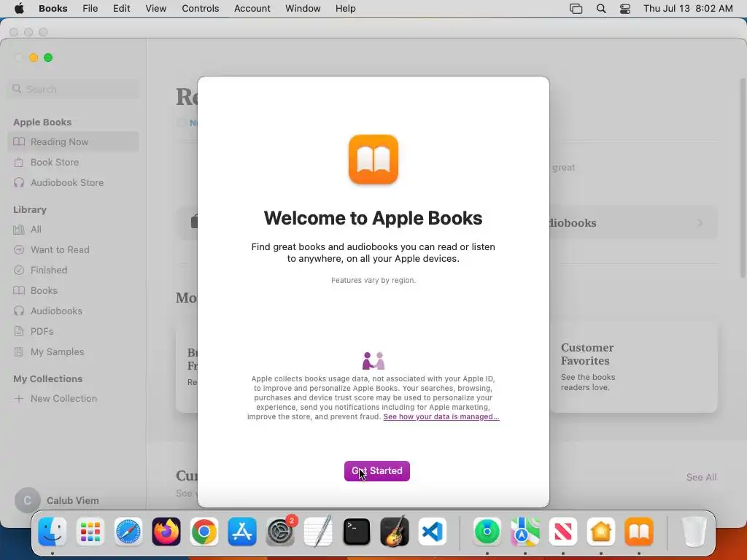Launch Safari from the Dock

tap(128, 532)
